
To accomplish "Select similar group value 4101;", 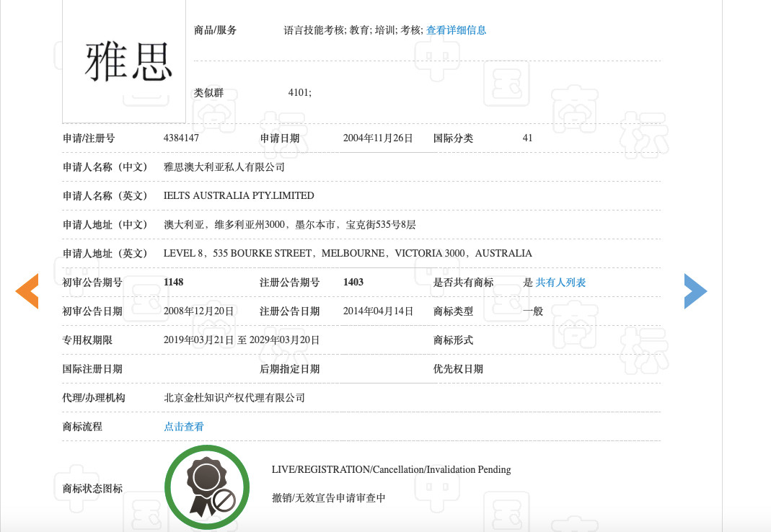I will coord(299,93).
